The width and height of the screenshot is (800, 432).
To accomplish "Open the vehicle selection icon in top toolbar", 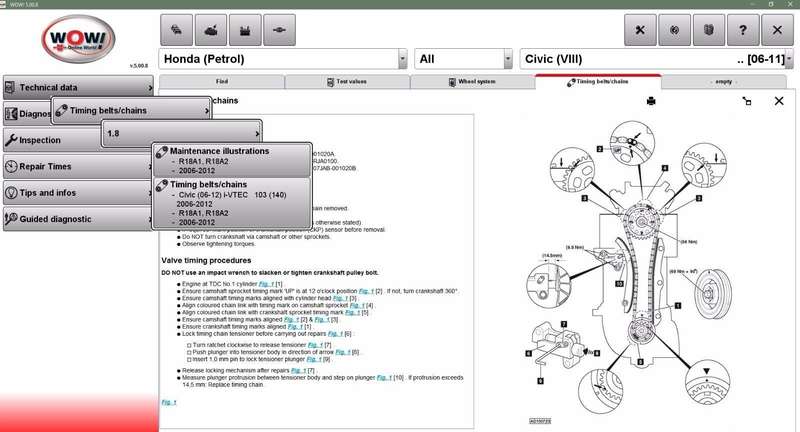I will click(177, 30).
